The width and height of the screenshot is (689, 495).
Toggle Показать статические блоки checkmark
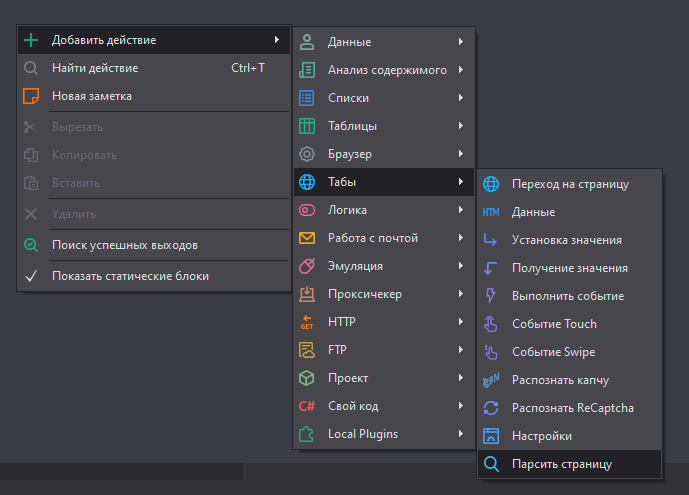pos(31,276)
